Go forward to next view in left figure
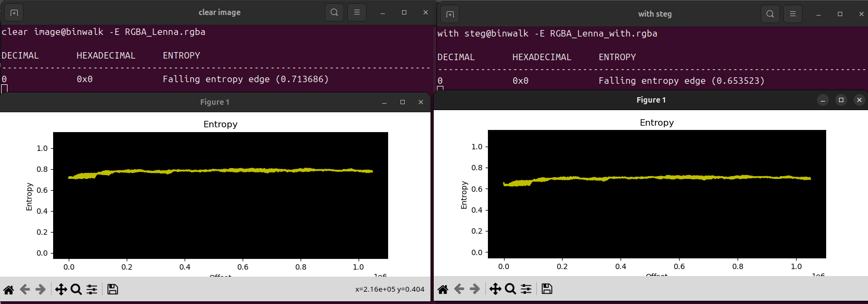This screenshot has width=868, height=304. pyautogui.click(x=40, y=289)
